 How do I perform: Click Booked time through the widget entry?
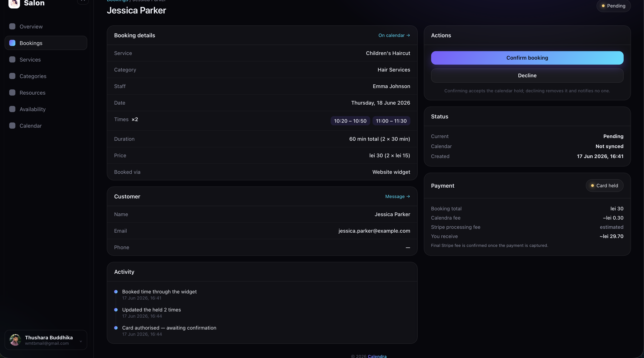(x=159, y=291)
